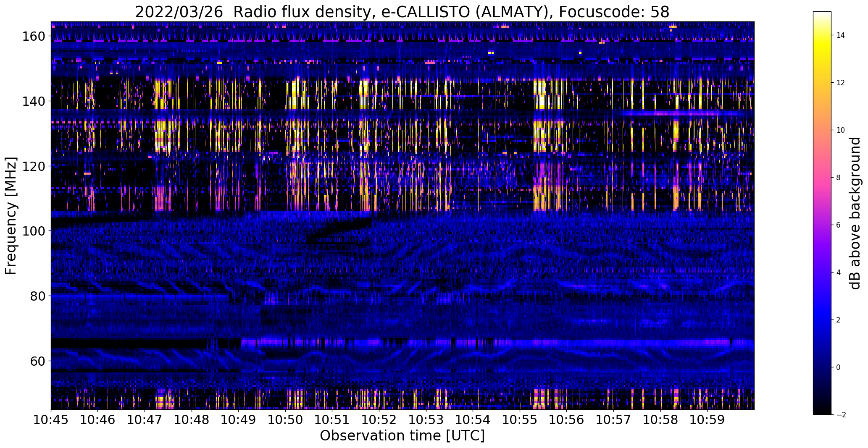
Task: Click the 10:46 time tick label
Action: pos(98,419)
